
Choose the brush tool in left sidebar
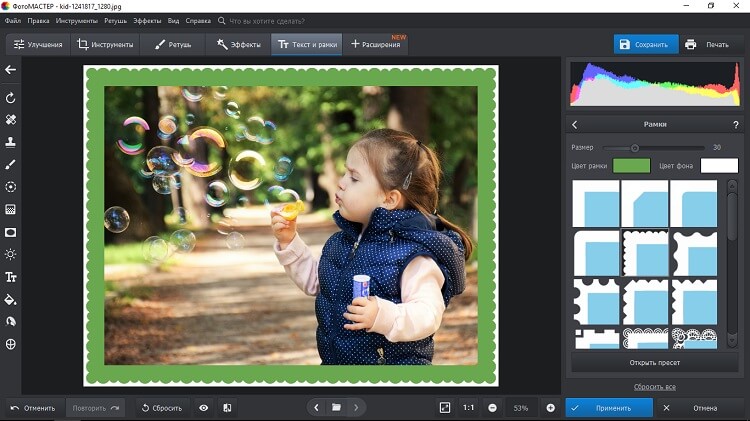pos(11,164)
